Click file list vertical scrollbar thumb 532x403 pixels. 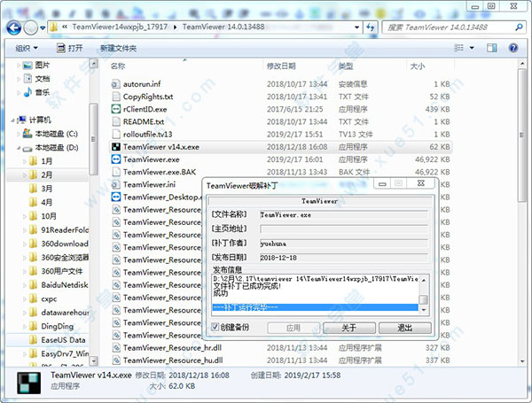(522, 135)
